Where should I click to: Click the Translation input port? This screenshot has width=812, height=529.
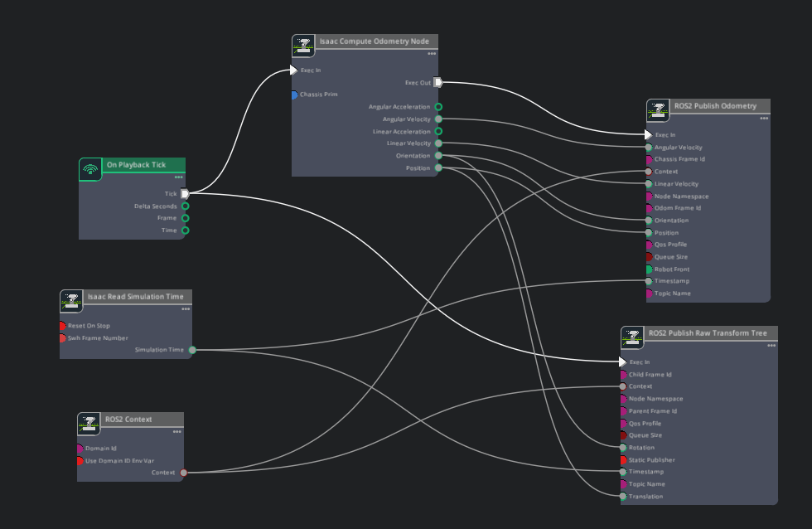pyautogui.click(x=623, y=497)
